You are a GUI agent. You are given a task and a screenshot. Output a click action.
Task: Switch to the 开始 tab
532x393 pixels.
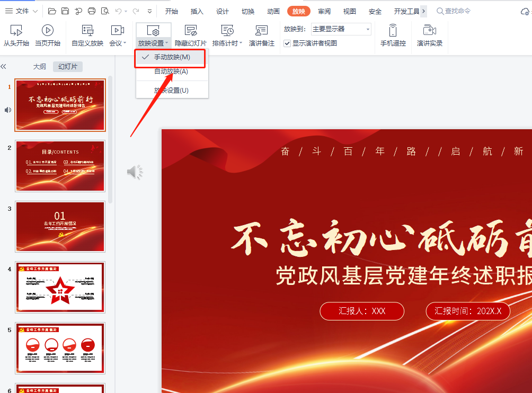[172, 12]
